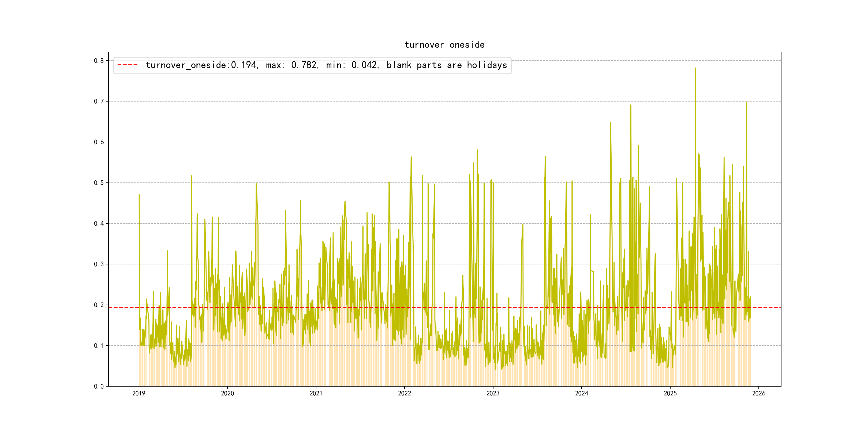Click the chart title 'turnover oneside'
Viewport: 868px width, 434px height.
[444, 45]
